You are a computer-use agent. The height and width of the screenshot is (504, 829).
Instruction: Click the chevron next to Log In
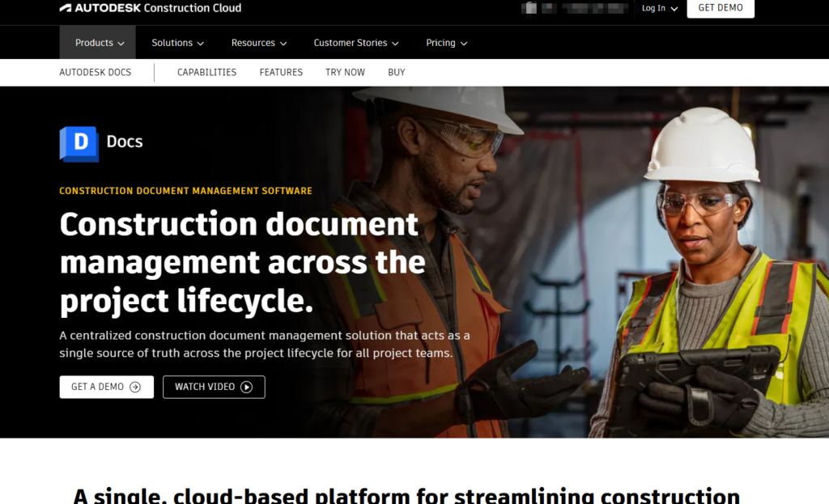pyautogui.click(x=674, y=9)
